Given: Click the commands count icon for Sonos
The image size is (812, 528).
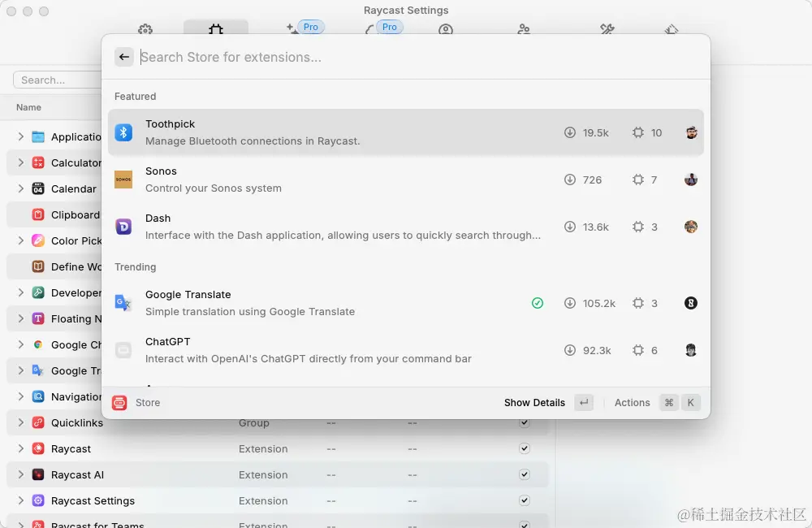Looking at the screenshot, I should [x=638, y=180].
